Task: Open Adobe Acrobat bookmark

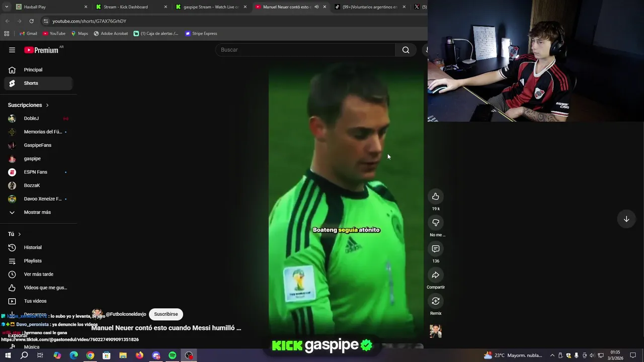Action: (111, 34)
